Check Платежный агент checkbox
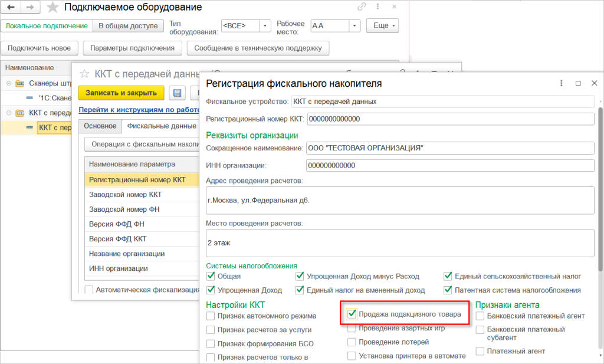This screenshot has height=364, width=604. (480, 351)
